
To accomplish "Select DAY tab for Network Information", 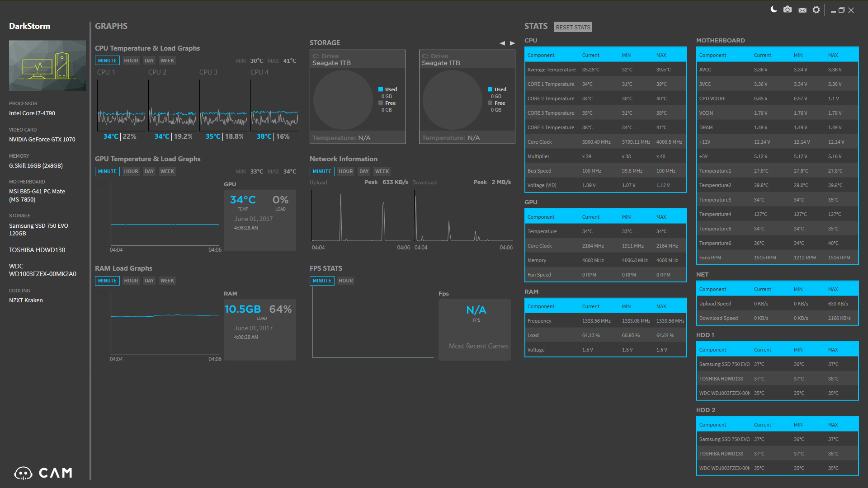I will click(364, 171).
